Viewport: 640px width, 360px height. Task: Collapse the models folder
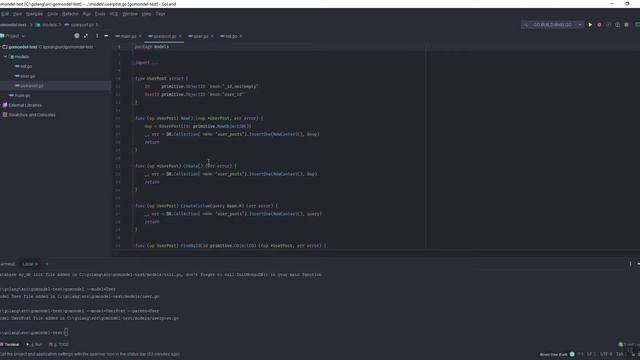(x=5, y=57)
